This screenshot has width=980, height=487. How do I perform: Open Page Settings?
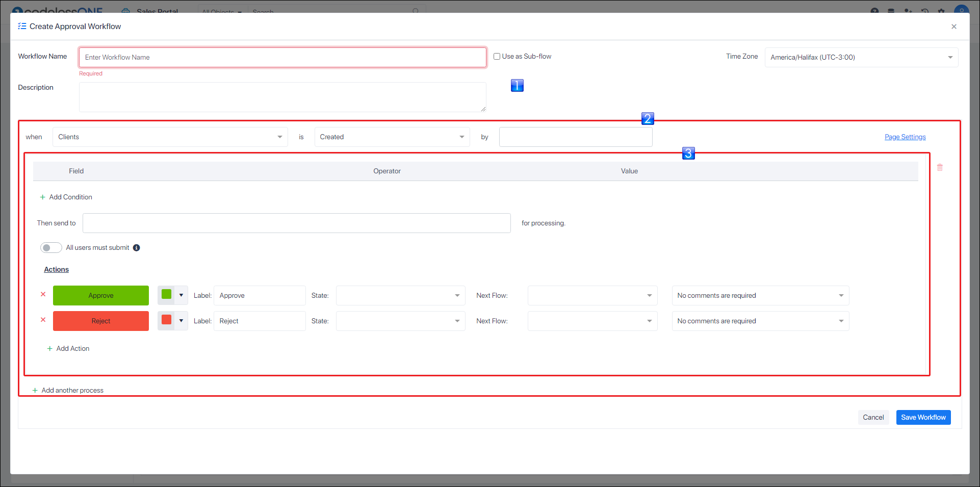point(905,137)
